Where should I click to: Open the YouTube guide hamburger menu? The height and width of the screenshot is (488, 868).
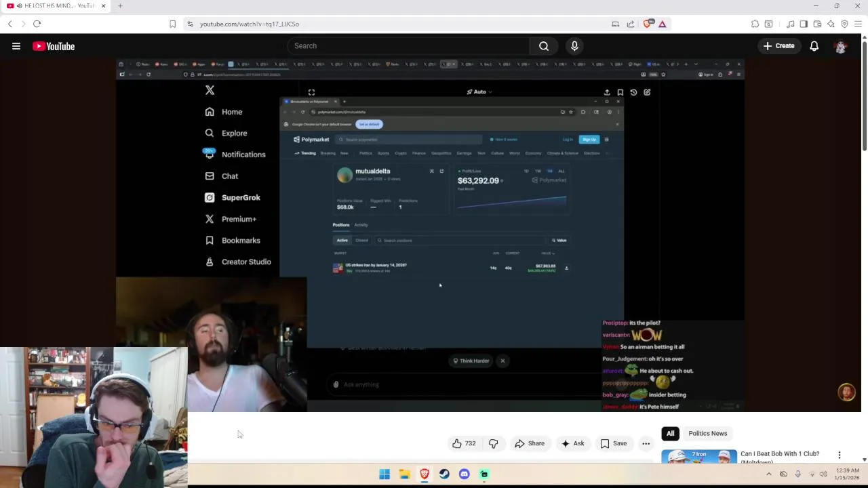click(16, 46)
